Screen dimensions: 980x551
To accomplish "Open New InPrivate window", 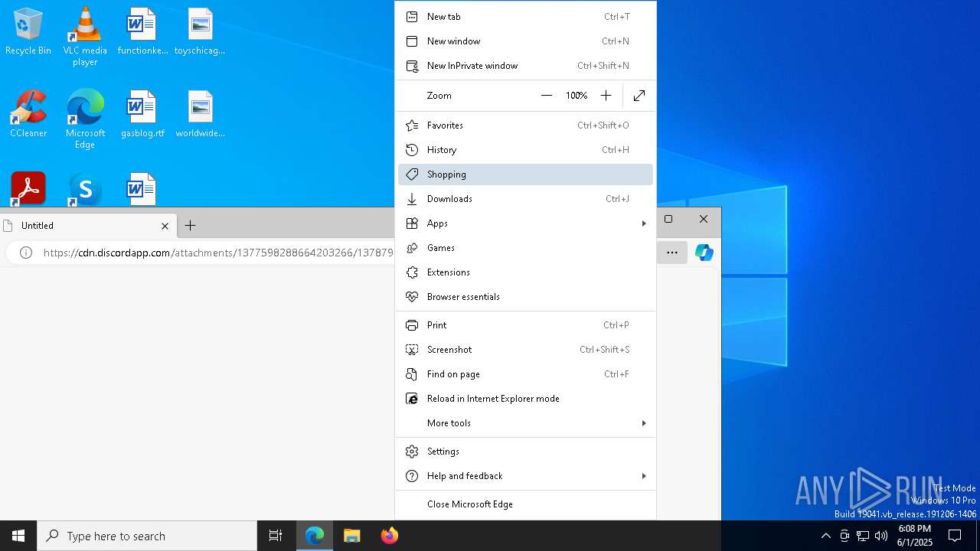I will pyautogui.click(x=525, y=66).
